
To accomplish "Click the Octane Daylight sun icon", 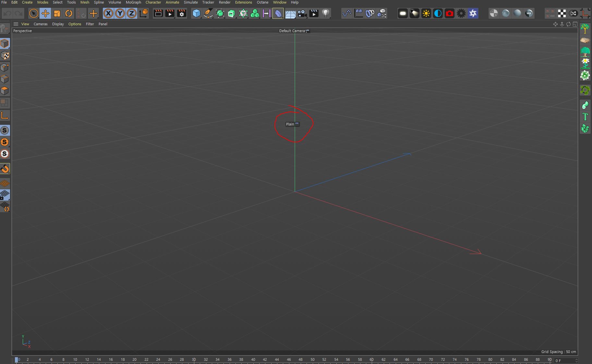I will tap(426, 13).
